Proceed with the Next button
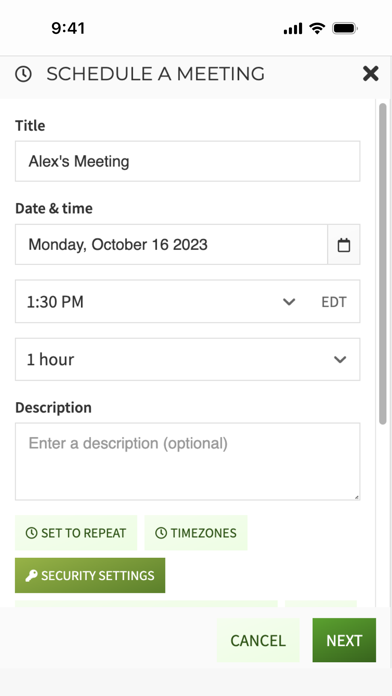 click(344, 641)
